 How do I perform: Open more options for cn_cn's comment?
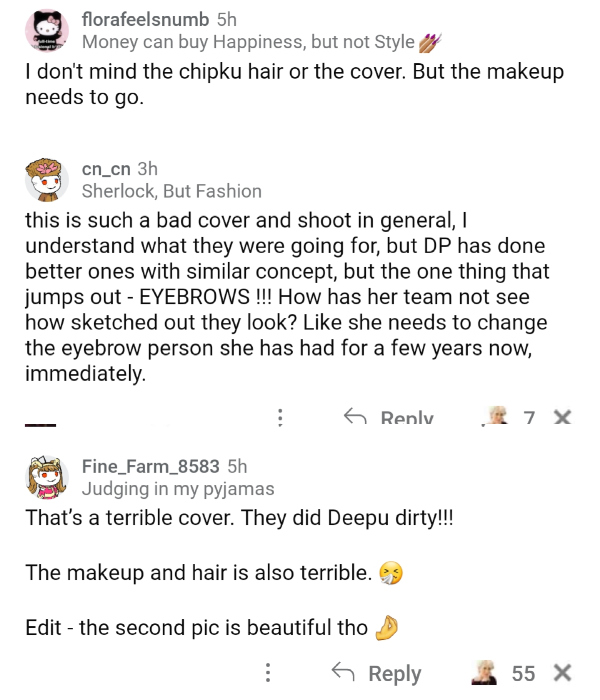(x=281, y=418)
